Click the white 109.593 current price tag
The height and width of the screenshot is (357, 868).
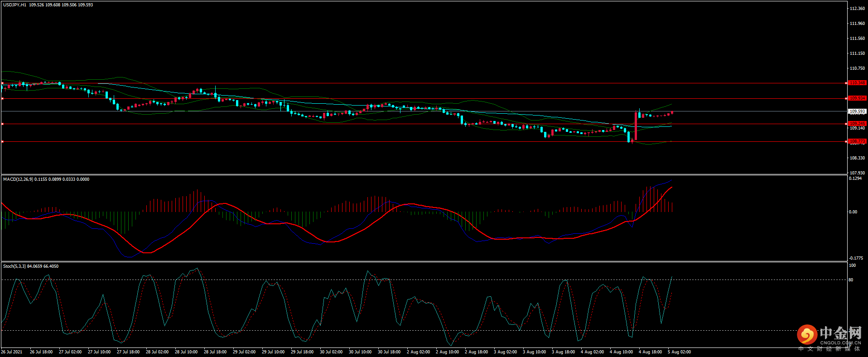857,111
